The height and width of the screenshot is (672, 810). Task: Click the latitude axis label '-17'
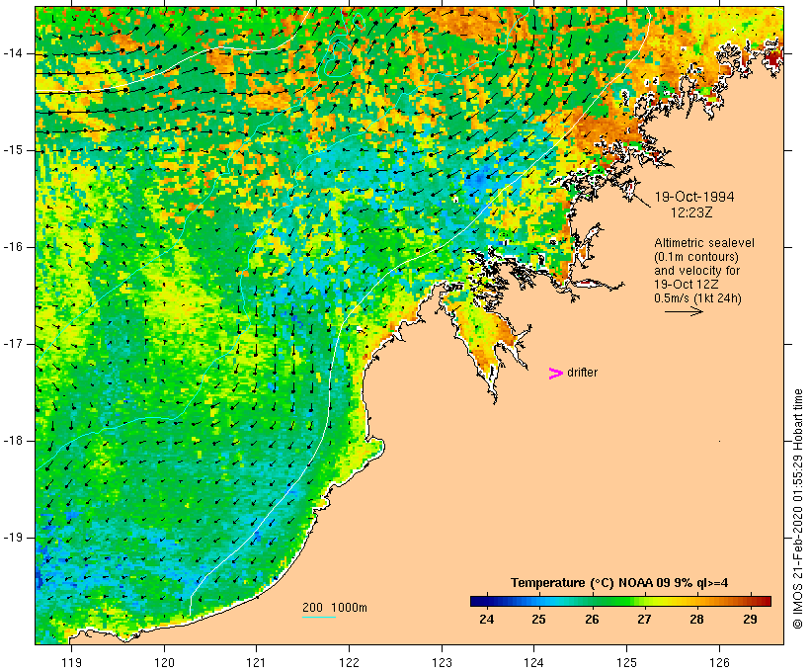point(13,344)
